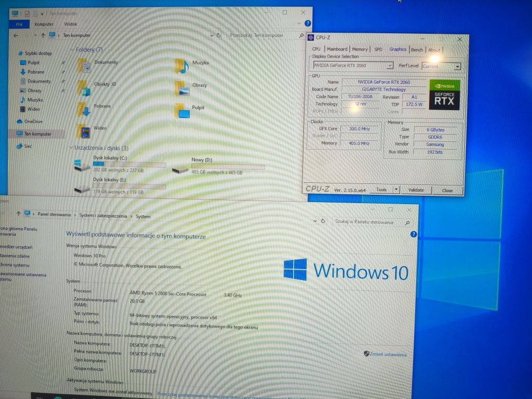Open OneDrive in the navigation pane
This screenshot has width=532, height=399.
(30, 121)
